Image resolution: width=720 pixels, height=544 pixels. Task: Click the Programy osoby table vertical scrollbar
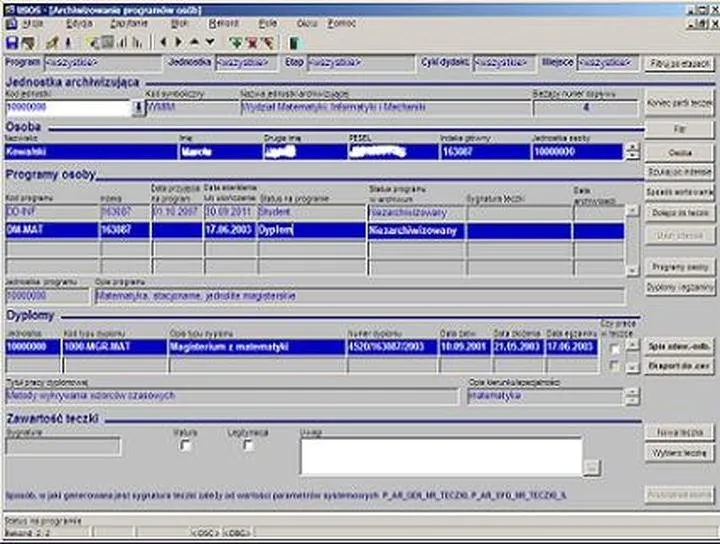631,240
